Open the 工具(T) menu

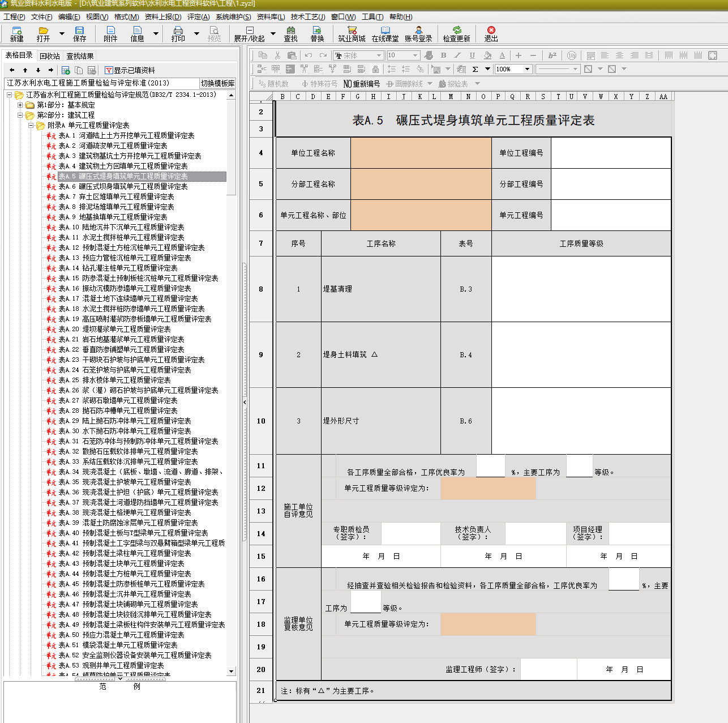[x=372, y=17]
